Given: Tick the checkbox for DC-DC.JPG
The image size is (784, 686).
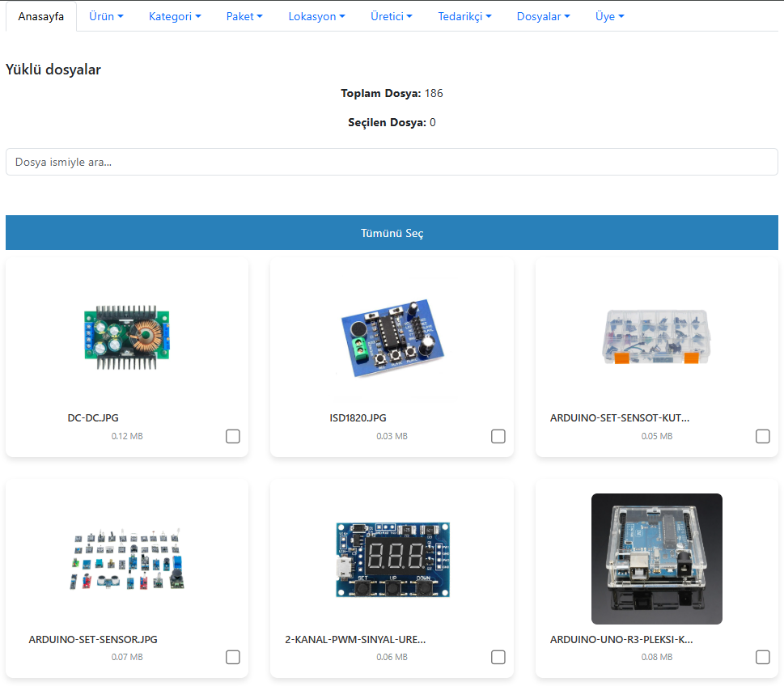Looking at the screenshot, I should [233, 437].
